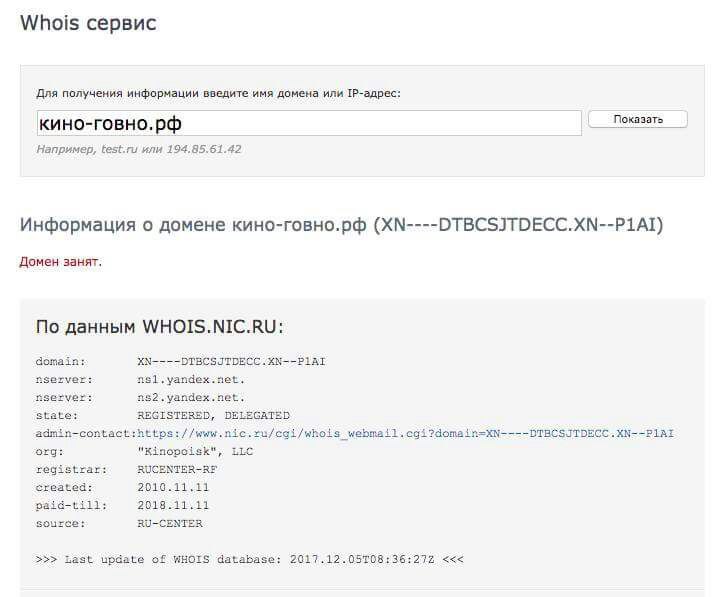Select source value RU-CENTER
724x597 pixels.
point(170,524)
